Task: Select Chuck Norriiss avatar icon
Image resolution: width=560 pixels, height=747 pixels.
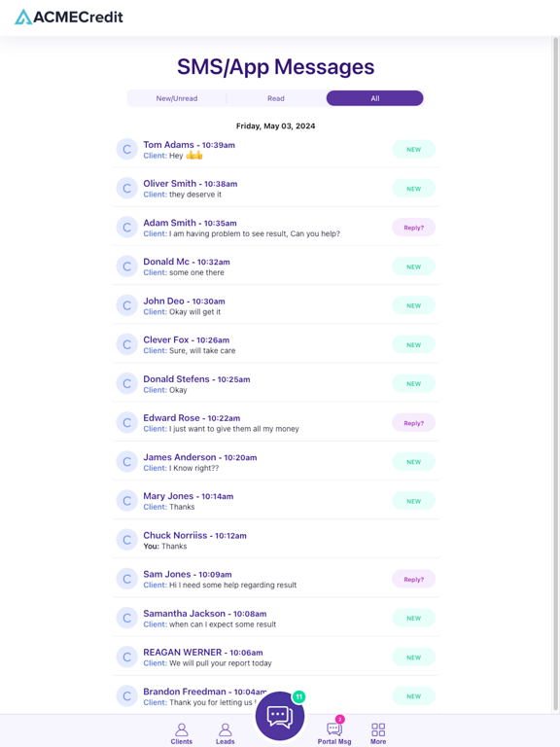Action: point(127,540)
